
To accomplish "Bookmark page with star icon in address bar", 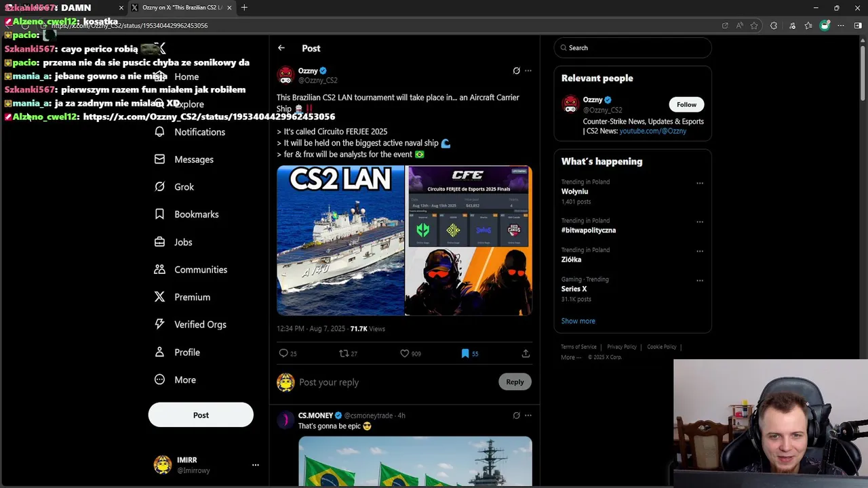I will [x=753, y=26].
